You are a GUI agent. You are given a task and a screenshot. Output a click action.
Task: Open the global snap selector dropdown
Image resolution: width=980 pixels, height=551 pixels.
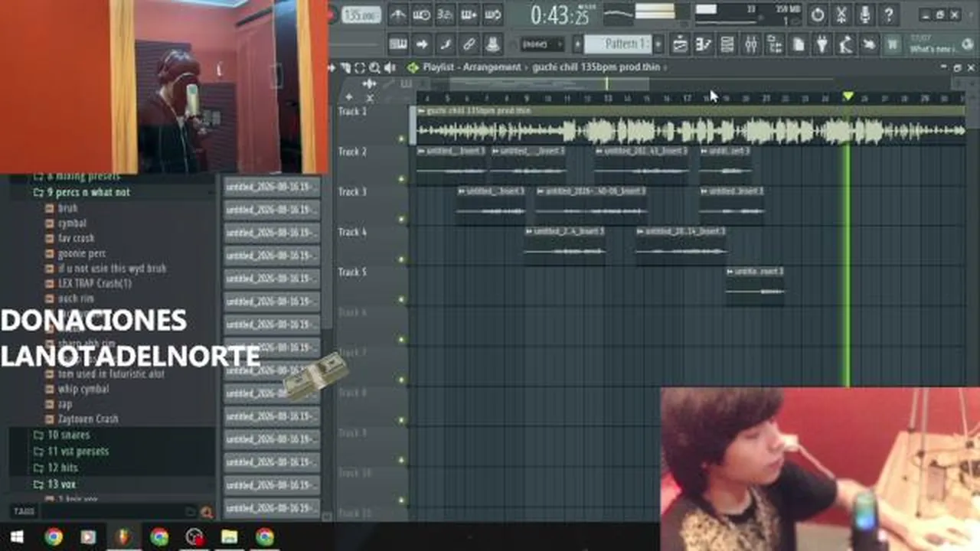pos(541,44)
